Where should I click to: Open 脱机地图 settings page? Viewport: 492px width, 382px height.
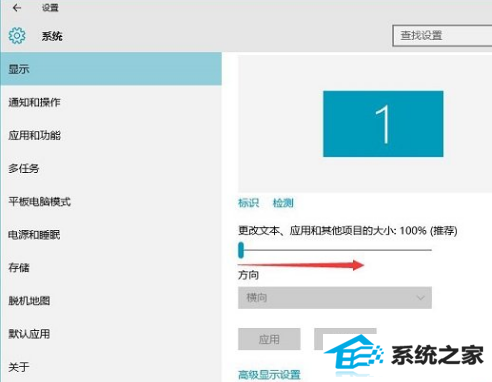click(111, 301)
